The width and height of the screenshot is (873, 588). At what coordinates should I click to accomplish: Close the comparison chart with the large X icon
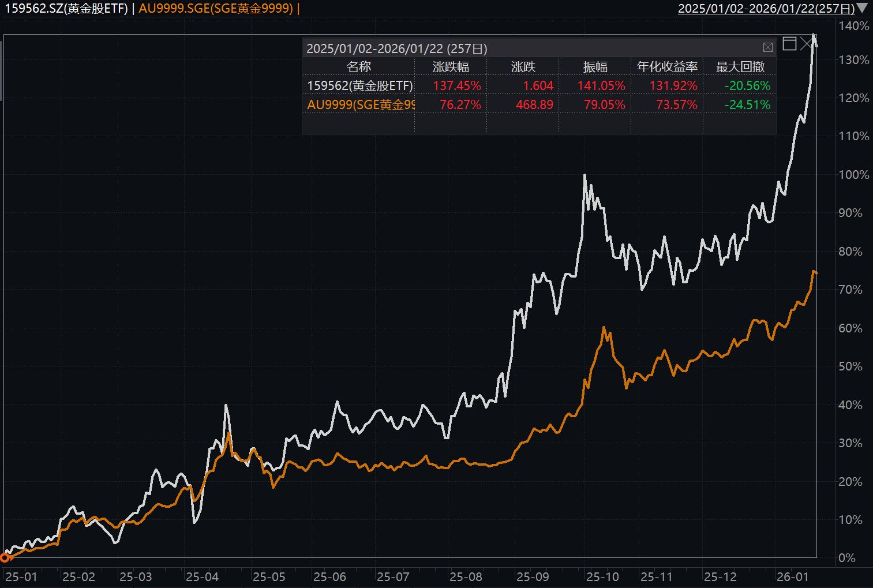click(806, 43)
